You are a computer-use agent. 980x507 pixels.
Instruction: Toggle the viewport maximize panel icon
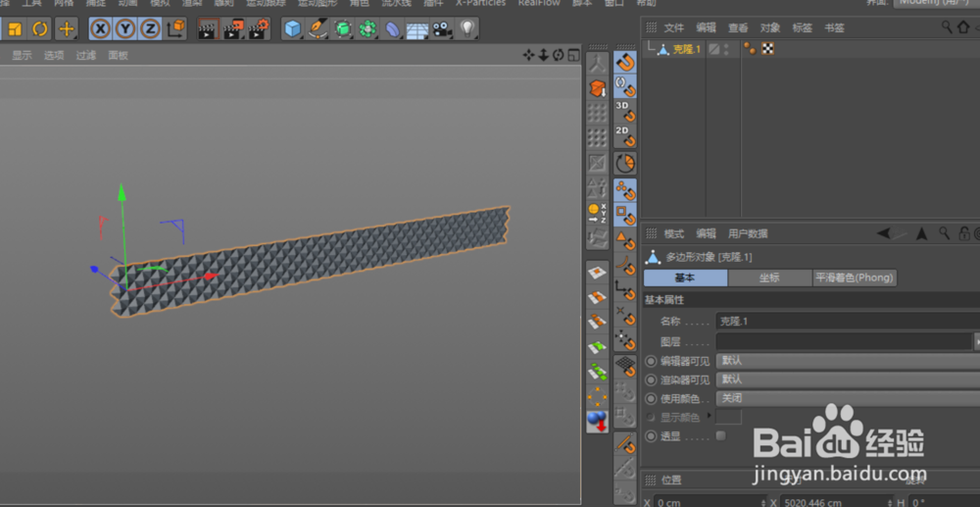(x=573, y=55)
